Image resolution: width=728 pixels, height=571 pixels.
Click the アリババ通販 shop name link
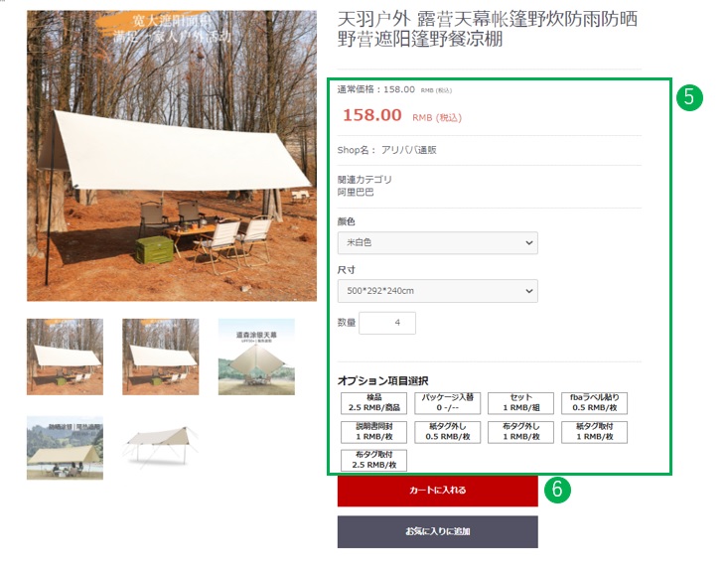tap(408, 150)
